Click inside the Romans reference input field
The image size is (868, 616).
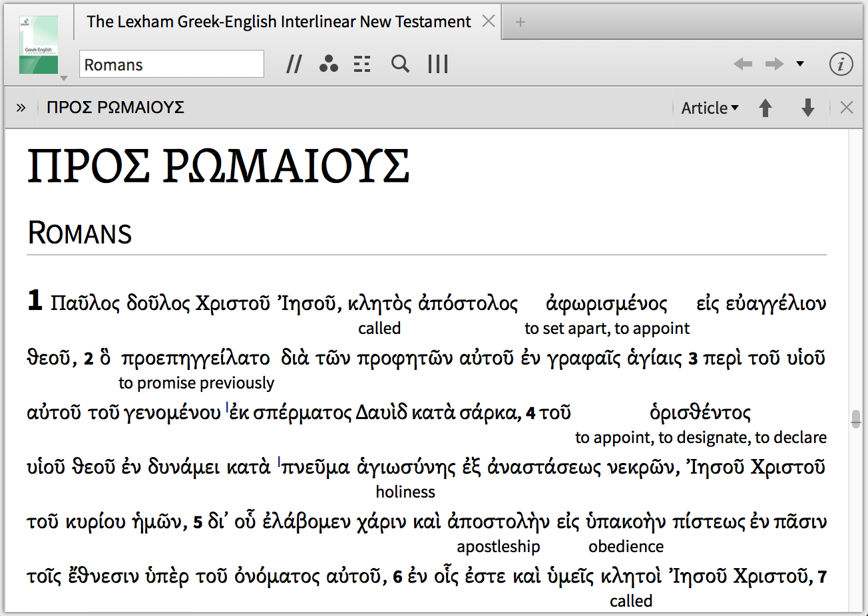171,64
